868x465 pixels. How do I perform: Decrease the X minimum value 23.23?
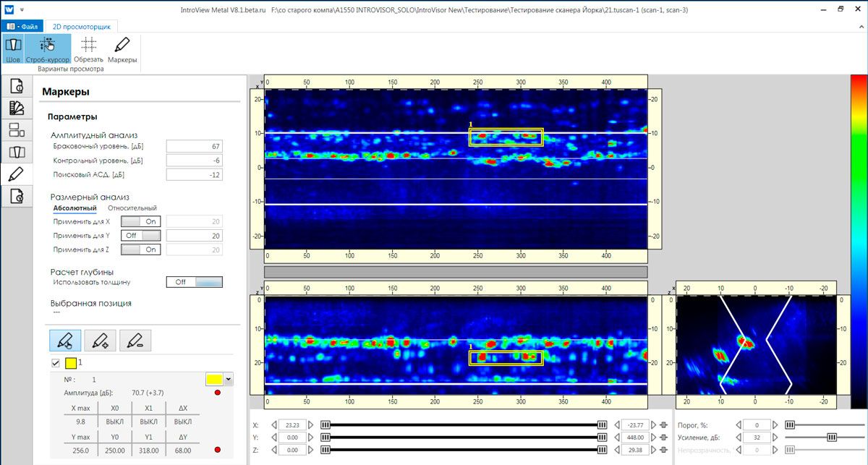pyautogui.click(x=275, y=425)
